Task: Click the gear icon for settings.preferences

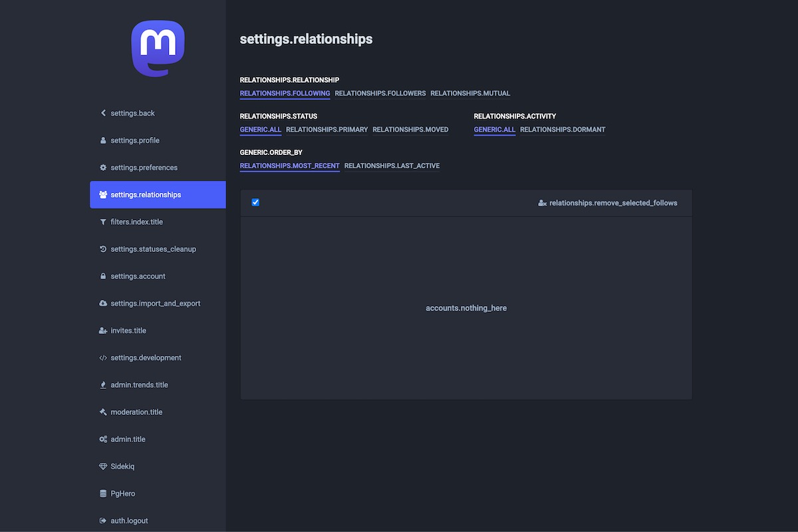Action: pos(103,168)
